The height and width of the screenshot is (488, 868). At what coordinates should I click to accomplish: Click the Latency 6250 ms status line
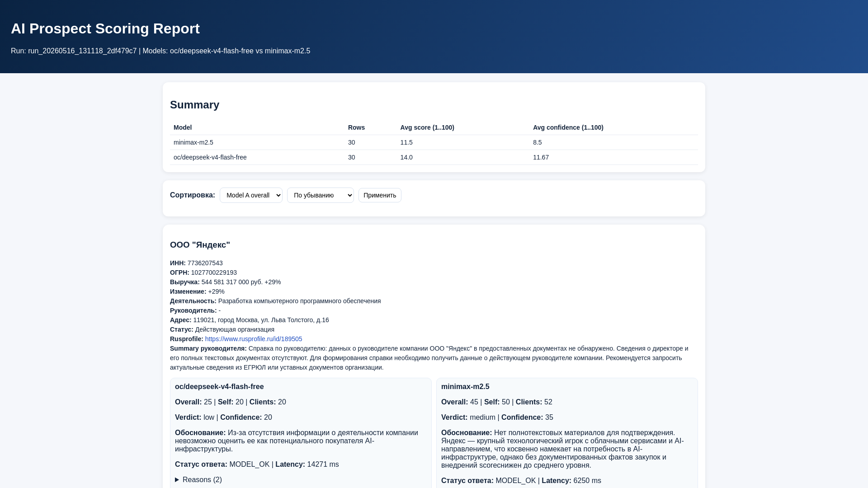(x=521, y=481)
